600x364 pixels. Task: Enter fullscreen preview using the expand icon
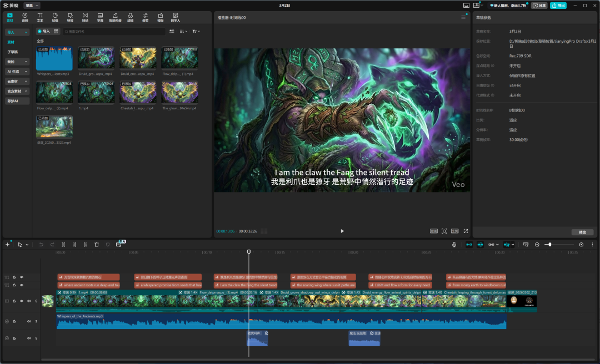[x=466, y=231]
